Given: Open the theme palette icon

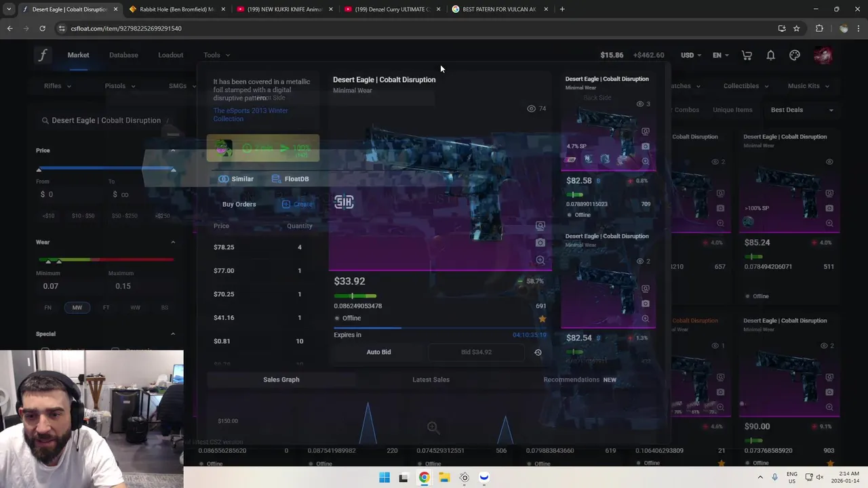Looking at the screenshot, I should tap(795, 56).
